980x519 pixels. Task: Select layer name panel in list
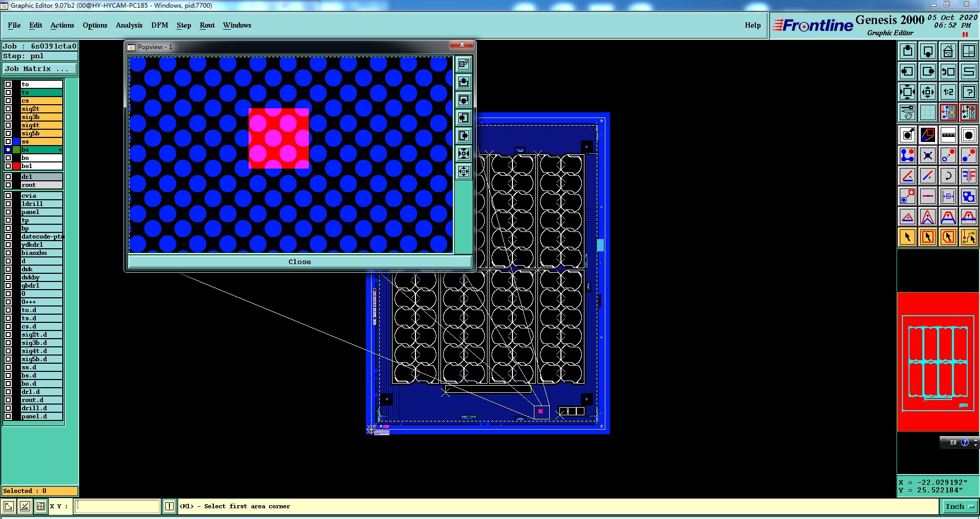[x=42, y=212]
